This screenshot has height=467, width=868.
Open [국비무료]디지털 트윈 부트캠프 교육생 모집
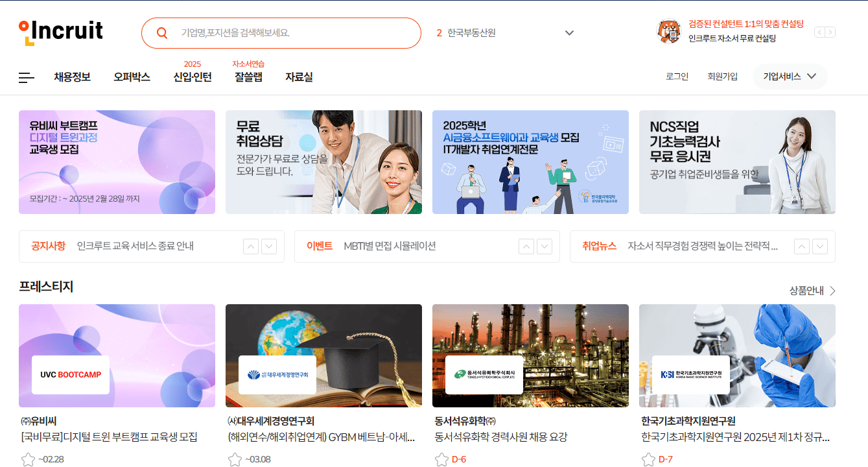109,437
